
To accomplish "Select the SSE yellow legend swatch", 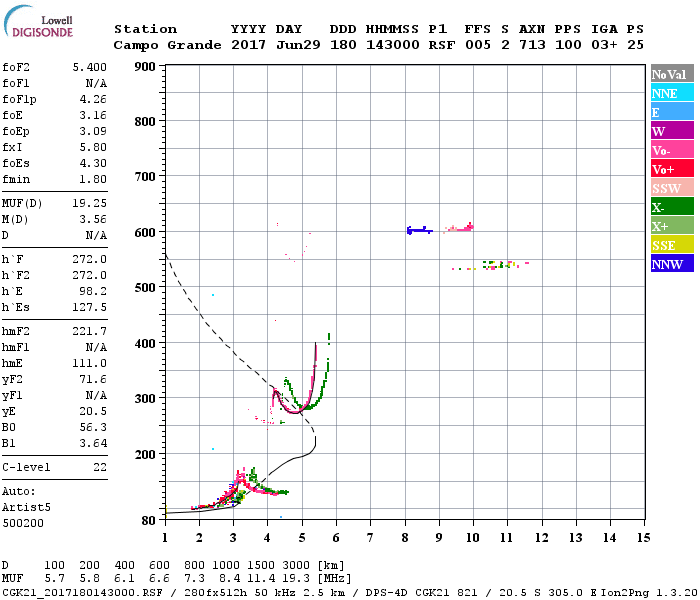I will (x=672, y=244).
